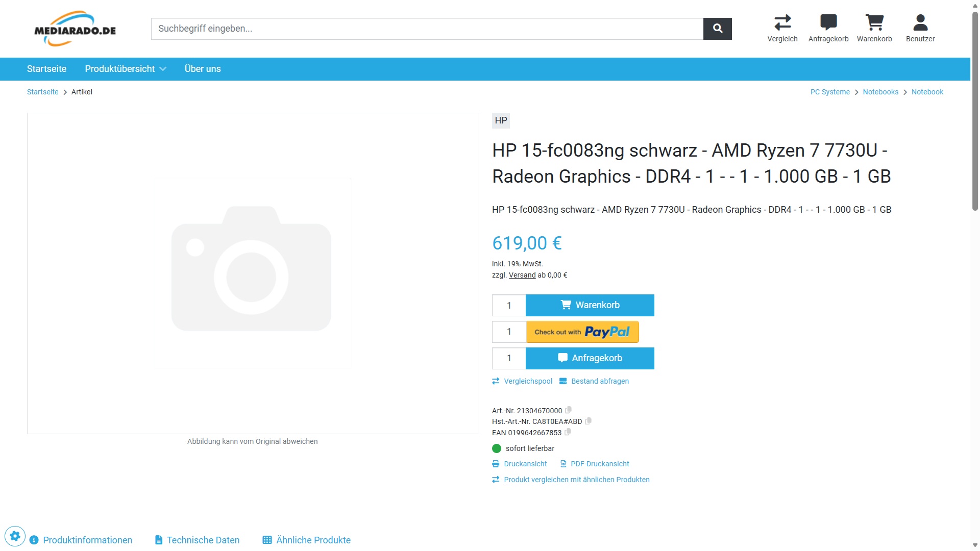Click the Versand shipping link
980x551 pixels.
[522, 275]
